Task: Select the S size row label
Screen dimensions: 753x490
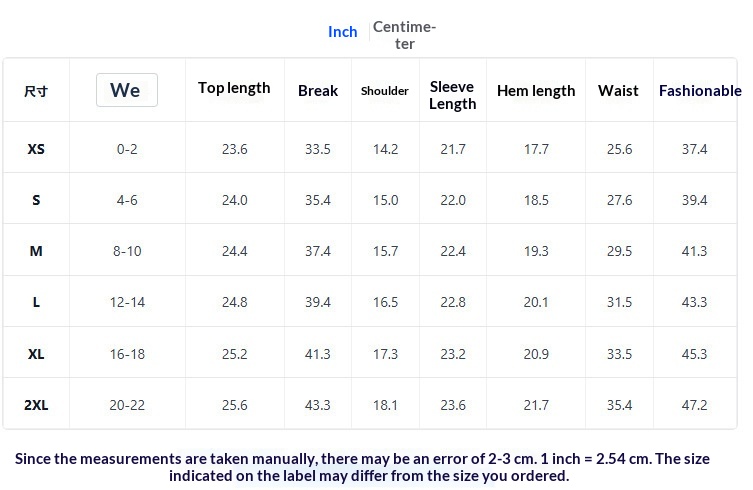Action: (36, 200)
